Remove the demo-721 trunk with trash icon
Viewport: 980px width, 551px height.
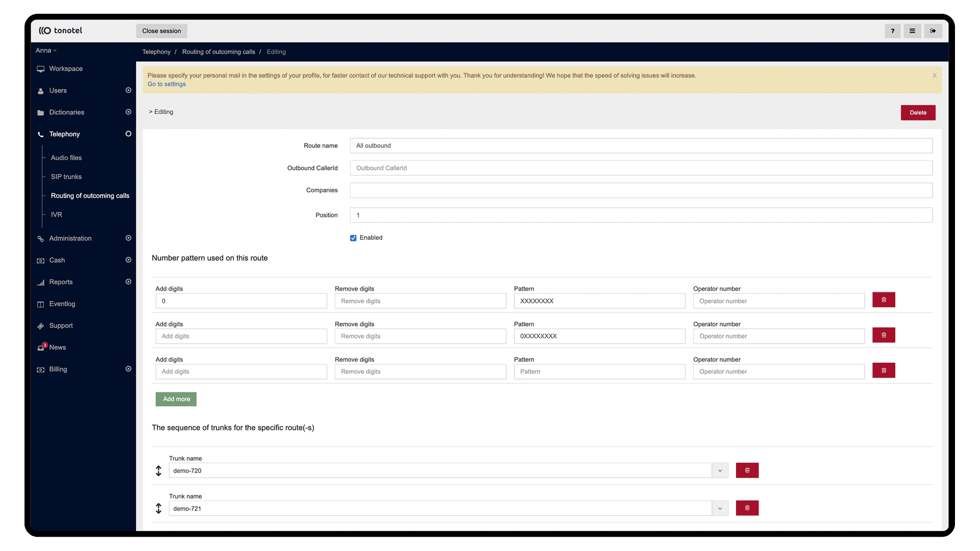(747, 508)
